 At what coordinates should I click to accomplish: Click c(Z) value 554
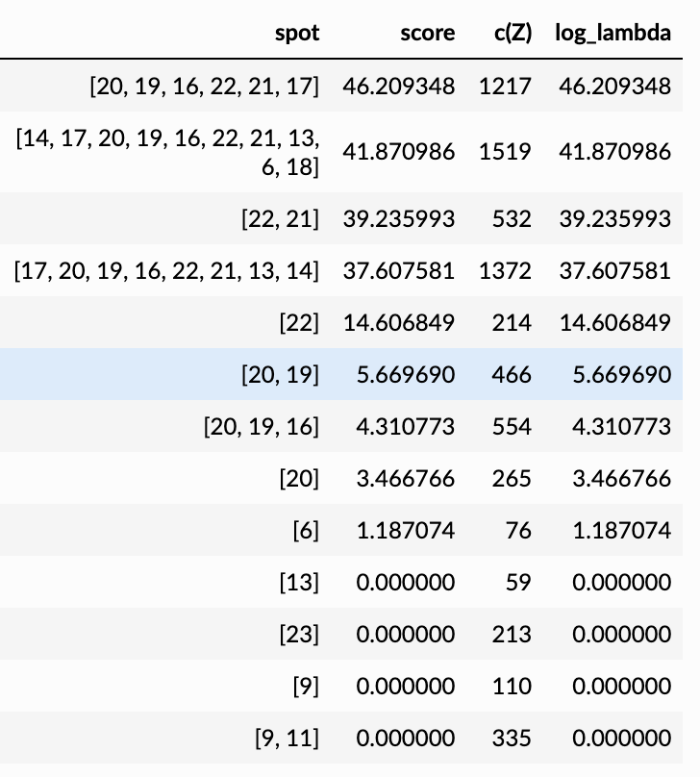point(512,427)
